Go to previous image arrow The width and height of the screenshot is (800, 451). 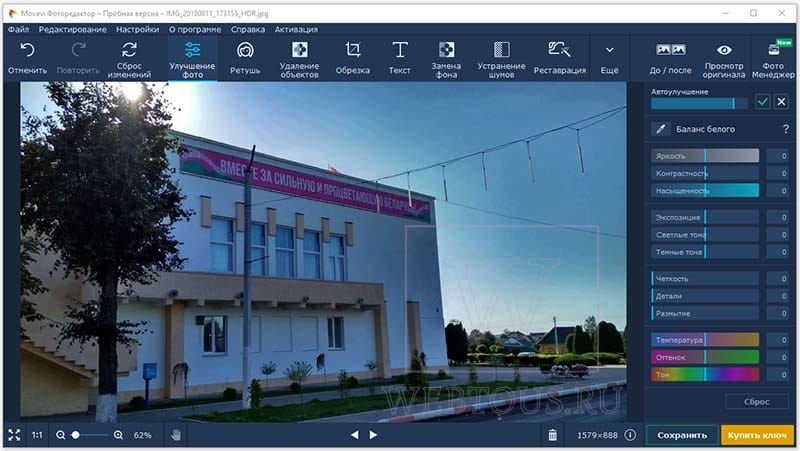[355, 435]
